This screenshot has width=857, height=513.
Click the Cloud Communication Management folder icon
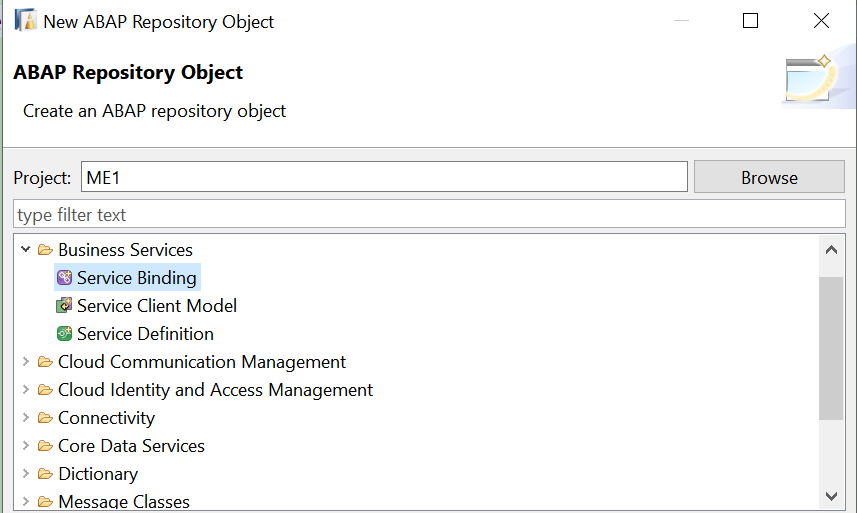point(45,362)
